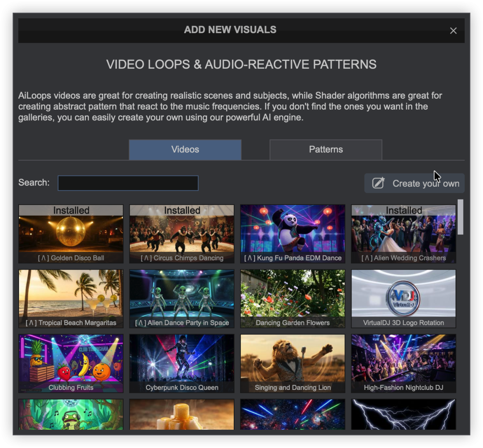Open the Patterns tab
The image size is (483, 448).
click(325, 150)
